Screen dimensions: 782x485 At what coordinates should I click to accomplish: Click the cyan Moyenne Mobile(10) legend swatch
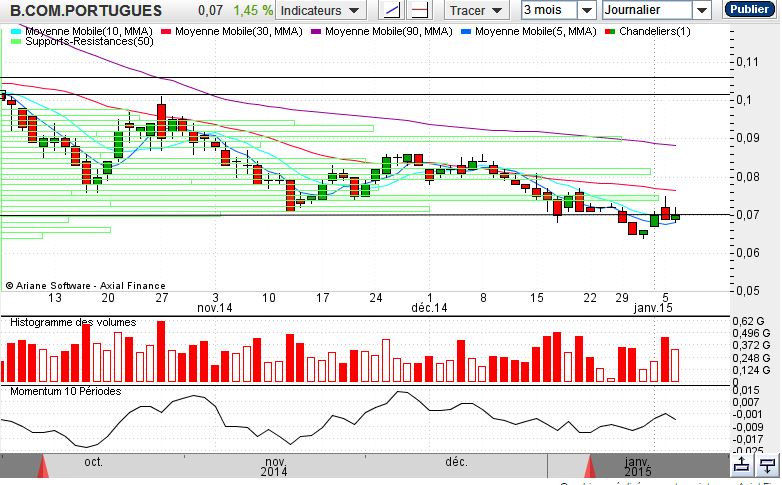[x=16, y=31]
